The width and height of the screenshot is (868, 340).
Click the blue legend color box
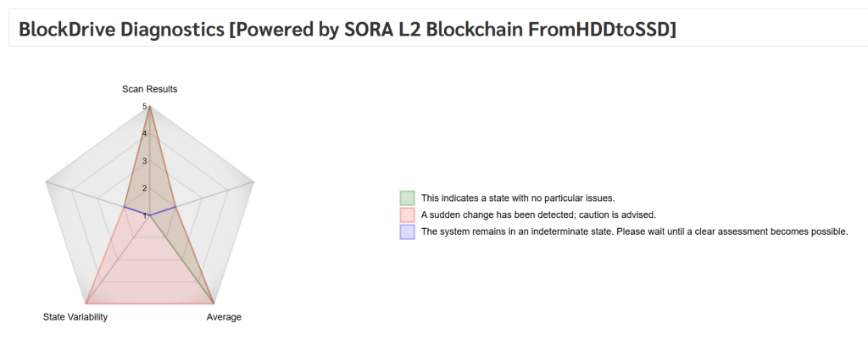click(x=407, y=232)
